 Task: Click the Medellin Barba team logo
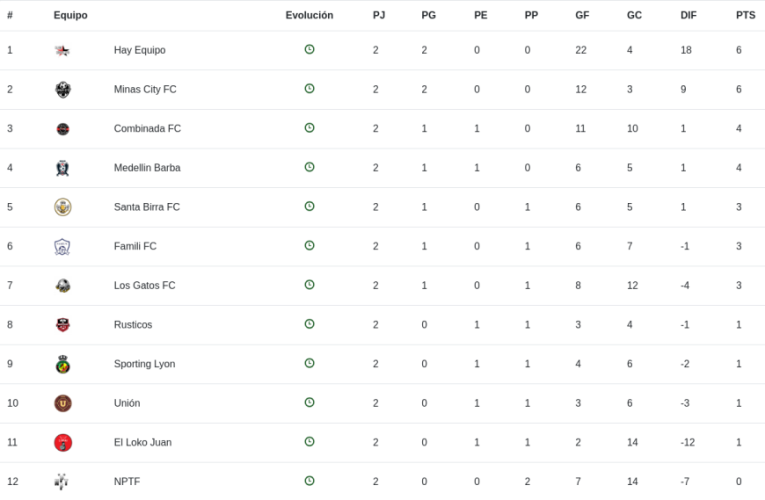point(62,168)
